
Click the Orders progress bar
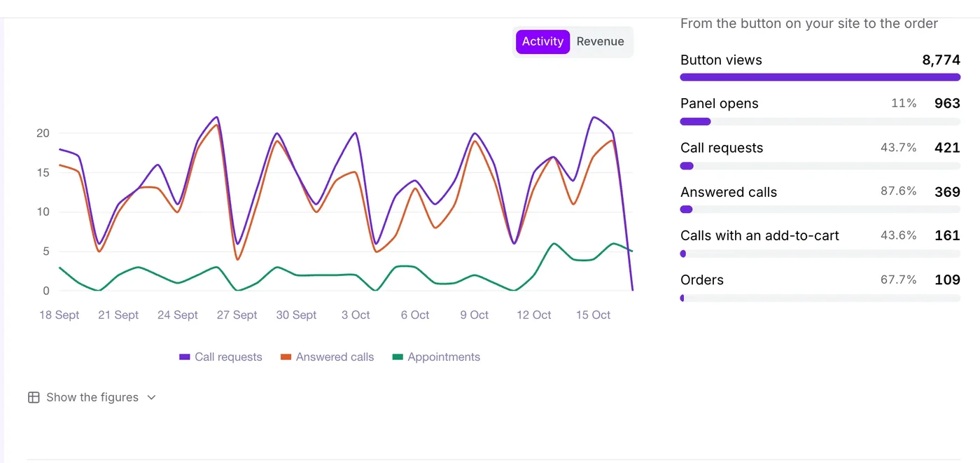820,298
